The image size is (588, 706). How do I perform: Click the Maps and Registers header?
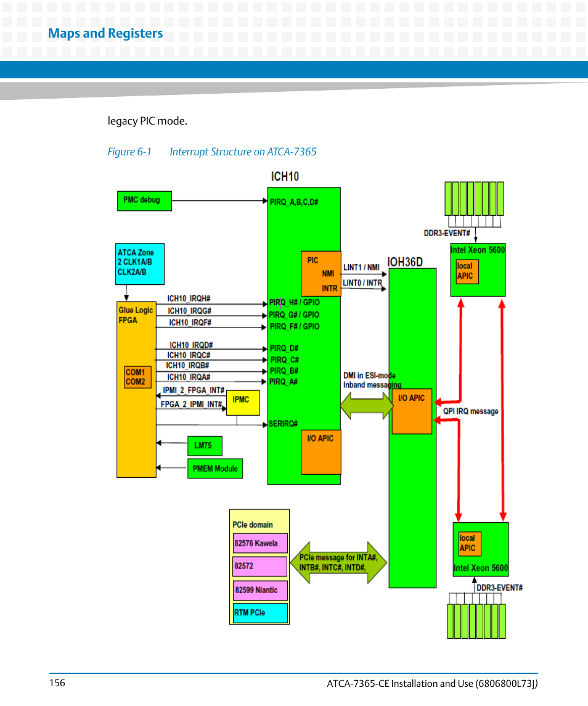click(x=105, y=33)
